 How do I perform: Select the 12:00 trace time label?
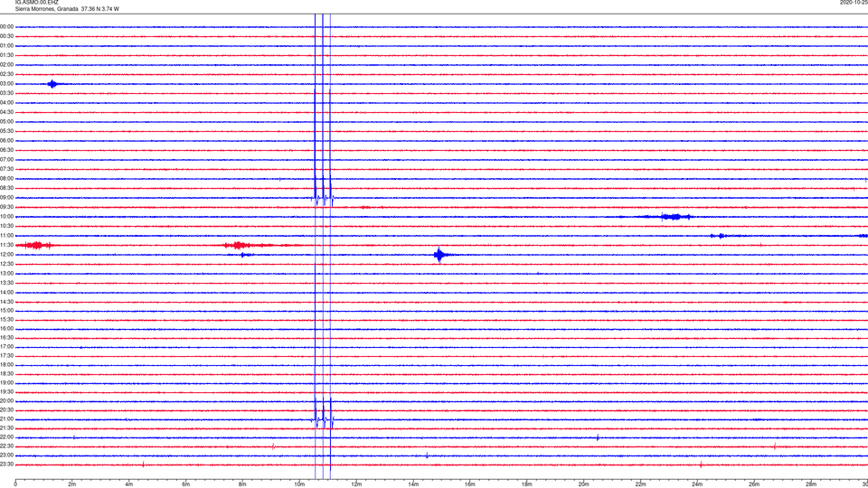point(6,255)
